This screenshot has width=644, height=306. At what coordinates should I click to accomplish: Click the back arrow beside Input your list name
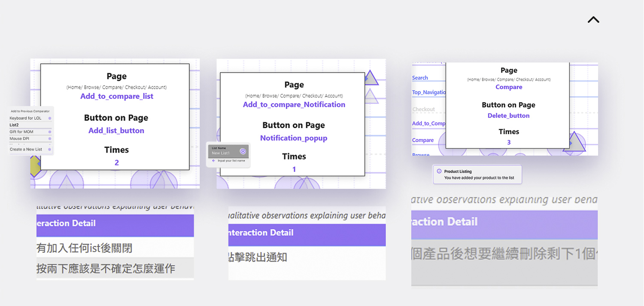(x=214, y=161)
